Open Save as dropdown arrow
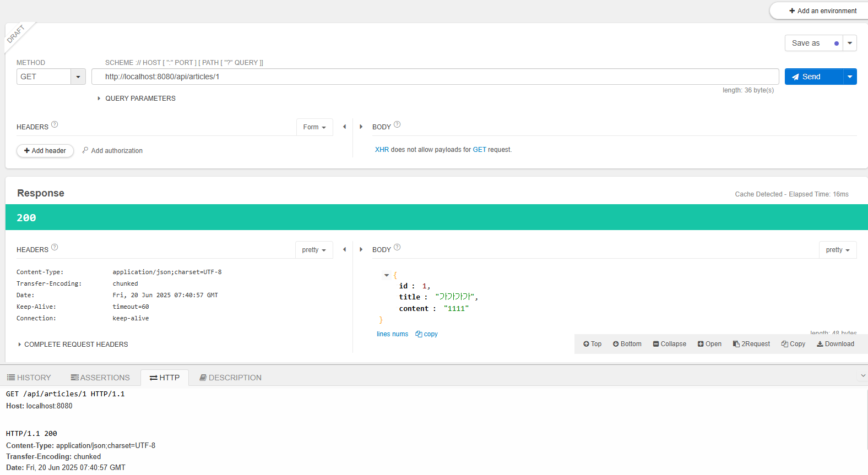This screenshot has height=475, width=868. click(x=850, y=43)
